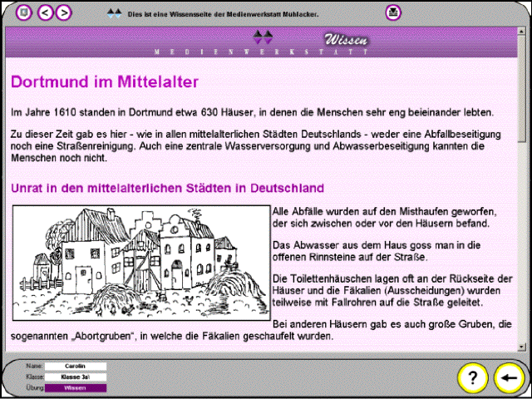Viewport: 532px width, 399px height.
Task: Click the Medienwerkstatt logo in top bar
Action: (x=115, y=14)
